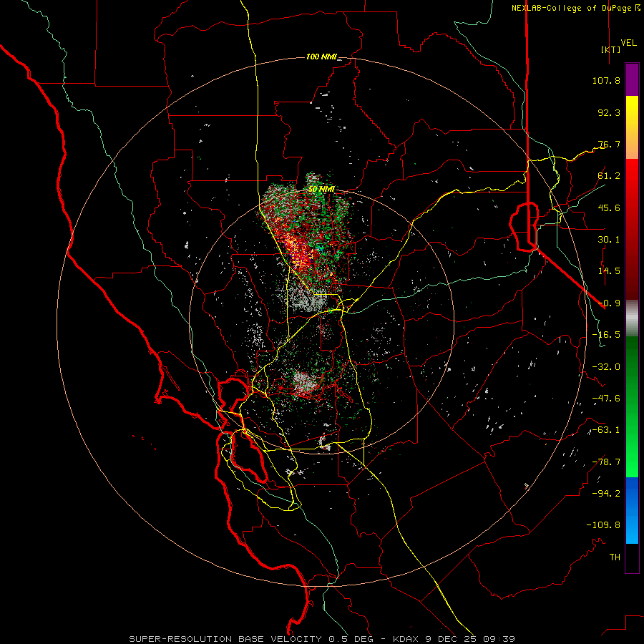Viewport: 644px width, 644px height.
Task: Click the bright yellow-red velocity core echo
Action: click(296, 251)
